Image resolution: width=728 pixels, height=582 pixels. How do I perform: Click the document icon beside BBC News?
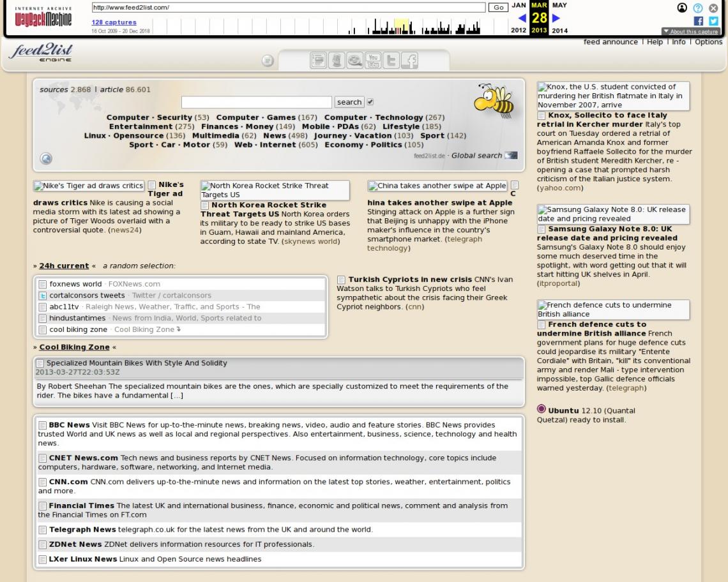click(42, 425)
